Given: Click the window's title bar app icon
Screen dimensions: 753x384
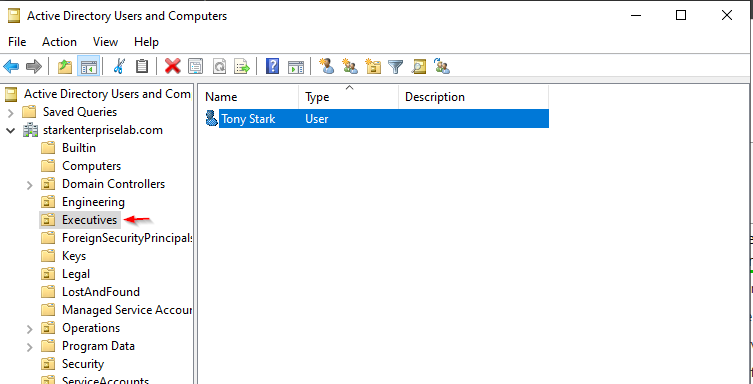Looking at the screenshot, I should [x=14, y=16].
